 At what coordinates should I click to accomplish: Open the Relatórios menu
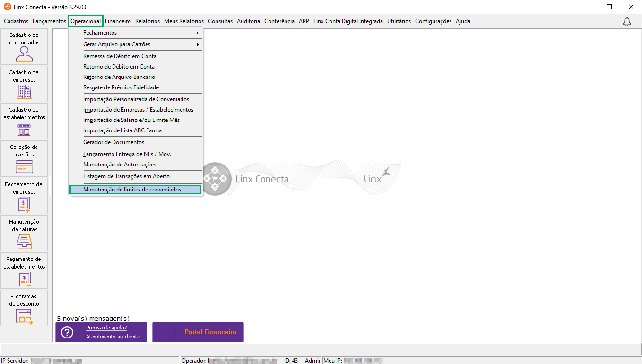147,21
